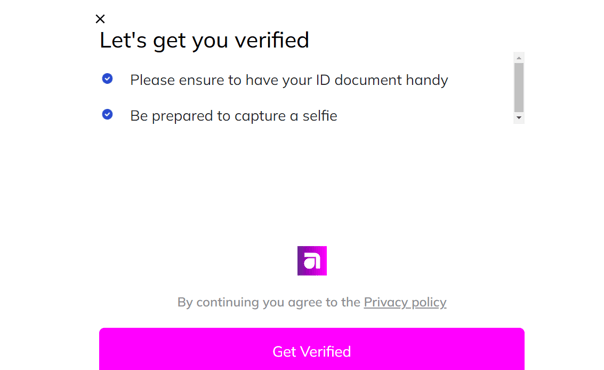604x370 pixels.
Task: Click the gray scrollbar thumb
Action: point(519,87)
